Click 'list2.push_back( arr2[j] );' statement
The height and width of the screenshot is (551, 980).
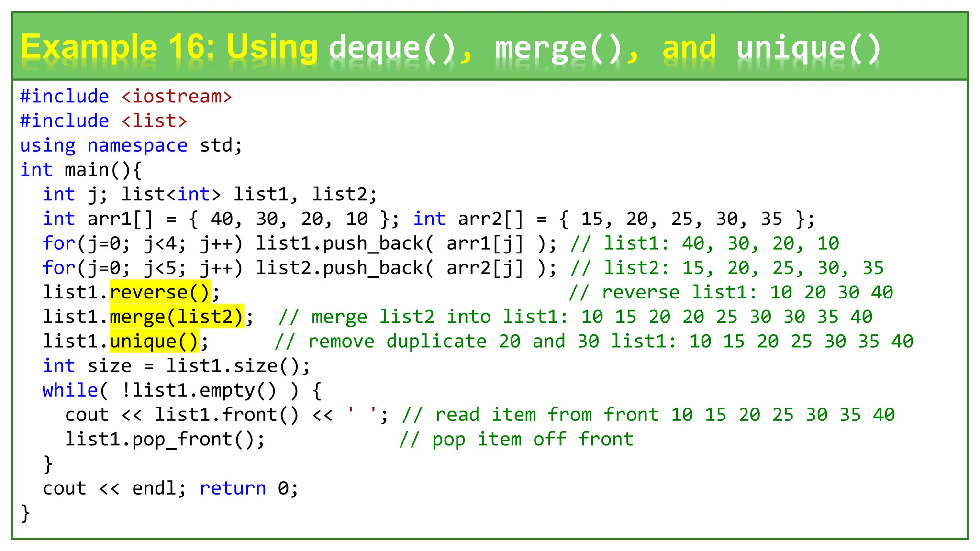pos(407,268)
